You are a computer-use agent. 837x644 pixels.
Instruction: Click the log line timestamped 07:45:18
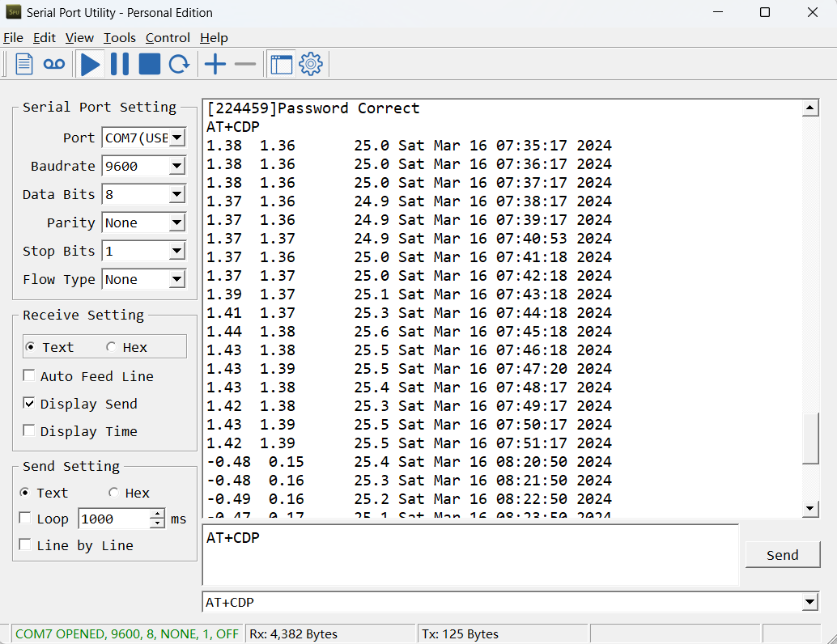[409, 332]
